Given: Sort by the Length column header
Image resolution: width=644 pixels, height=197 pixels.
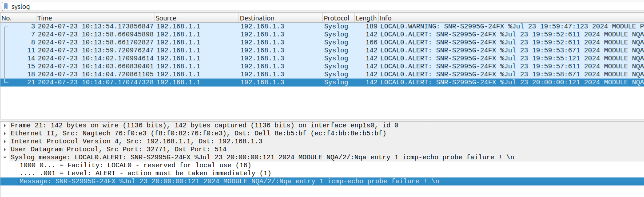Looking at the screenshot, I should (x=366, y=18).
